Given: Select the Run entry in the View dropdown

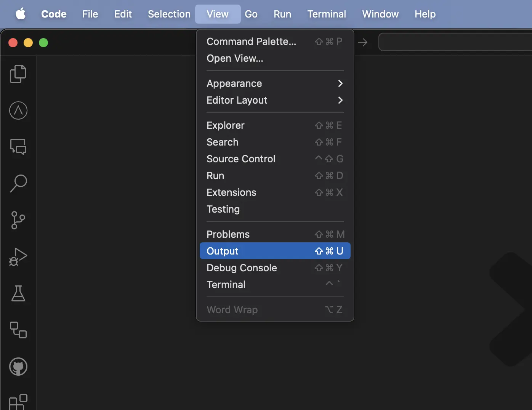Looking at the screenshot, I should coord(275,176).
